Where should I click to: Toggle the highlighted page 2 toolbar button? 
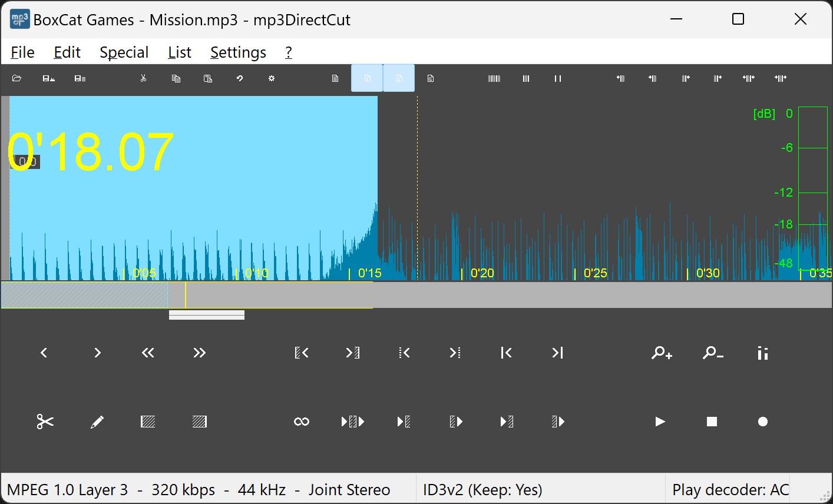(x=399, y=78)
